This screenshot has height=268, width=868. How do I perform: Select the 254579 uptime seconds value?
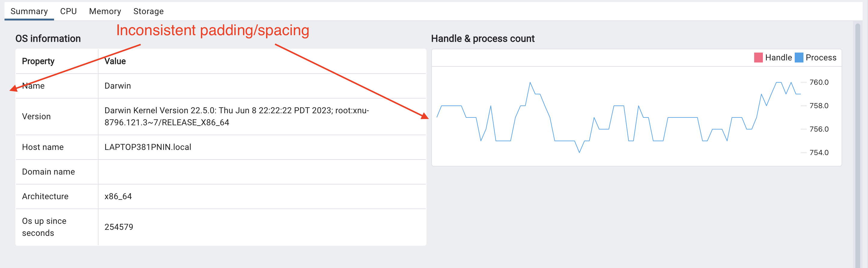click(x=119, y=227)
